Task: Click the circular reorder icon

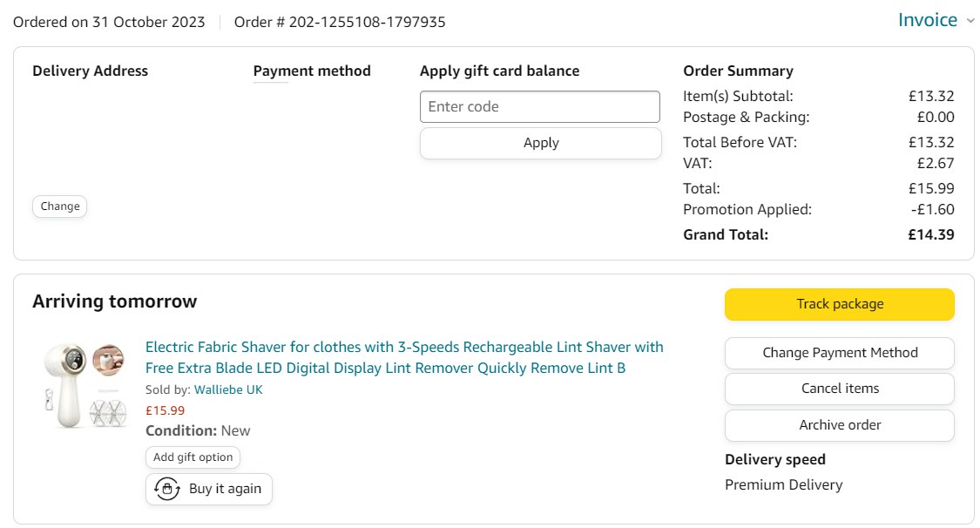Action: tap(166, 489)
